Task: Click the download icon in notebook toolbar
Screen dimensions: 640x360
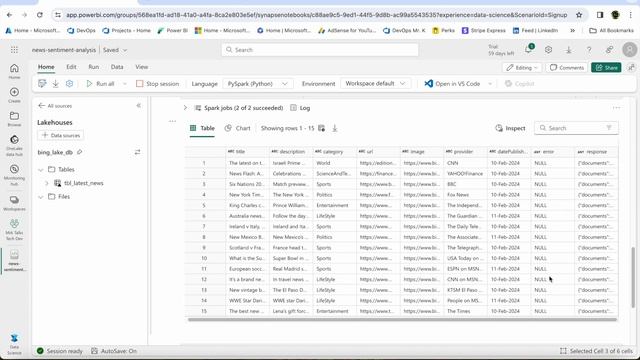Action: (56, 84)
